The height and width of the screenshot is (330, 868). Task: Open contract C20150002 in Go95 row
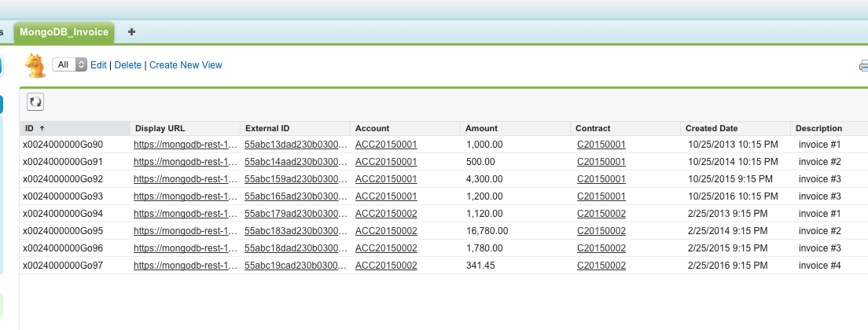click(601, 231)
